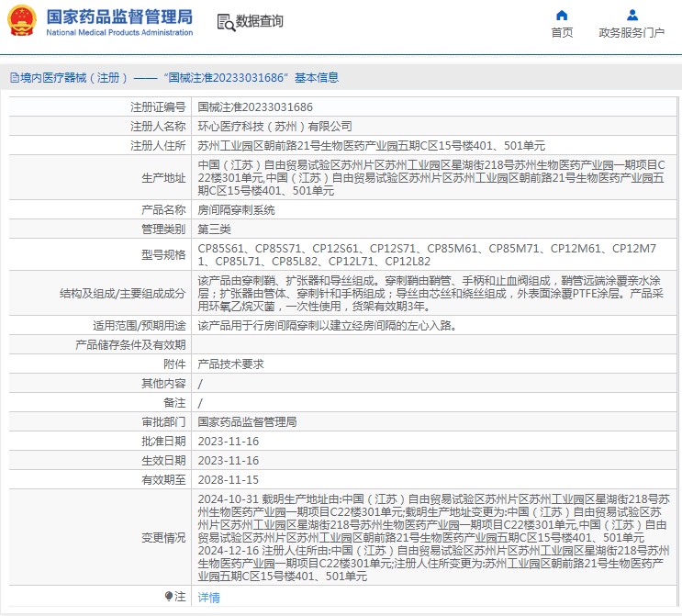Click the empty 产品储存条件及有效期 value cell
The height and width of the screenshot is (616, 682).
point(434,344)
